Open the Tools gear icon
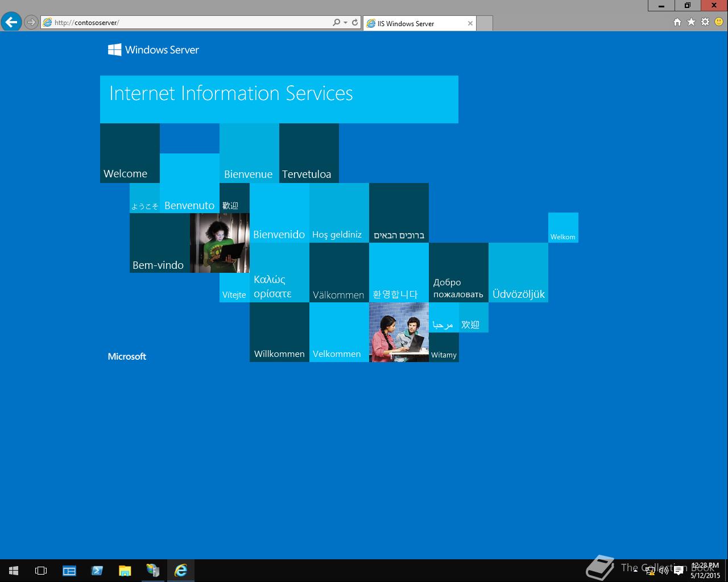Viewport: 728px width, 582px height. coord(705,22)
